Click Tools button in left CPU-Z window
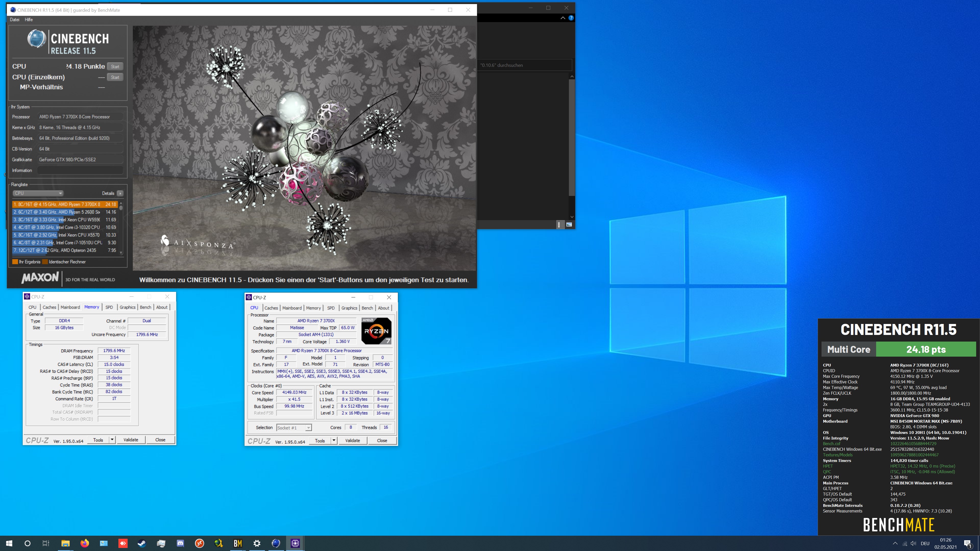The height and width of the screenshot is (551, 980). 98,440
